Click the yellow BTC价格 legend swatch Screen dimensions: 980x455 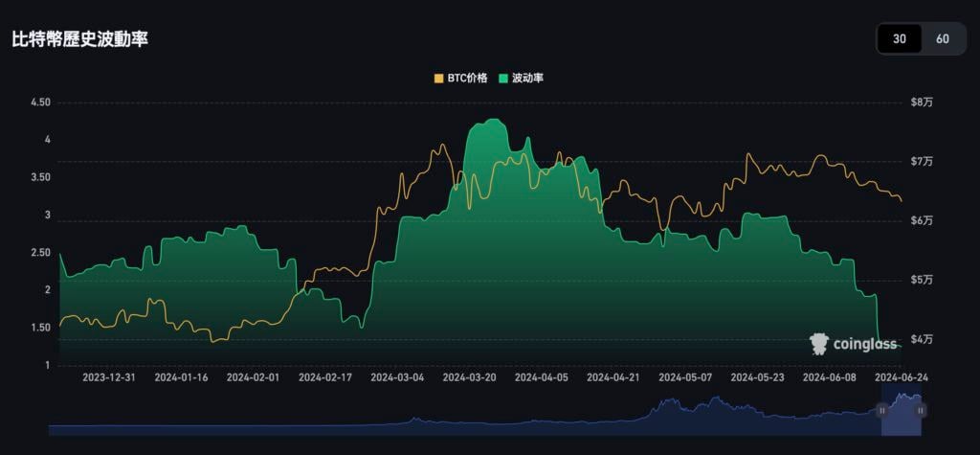point(438,79)
